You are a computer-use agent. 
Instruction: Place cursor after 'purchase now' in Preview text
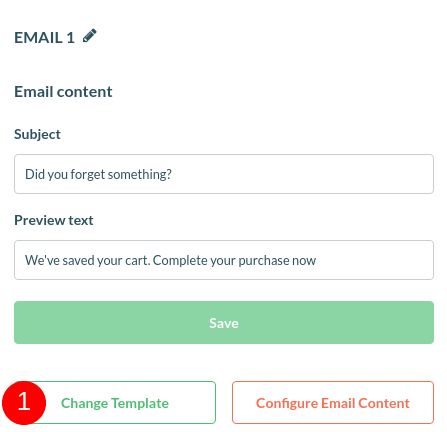317,260
